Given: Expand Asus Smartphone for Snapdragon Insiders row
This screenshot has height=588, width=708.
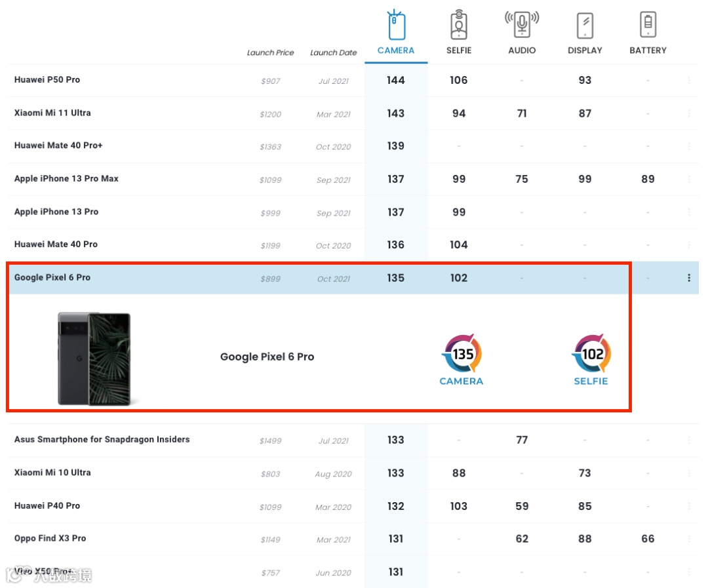Looking at the screenshot, I should coord(353,441).
